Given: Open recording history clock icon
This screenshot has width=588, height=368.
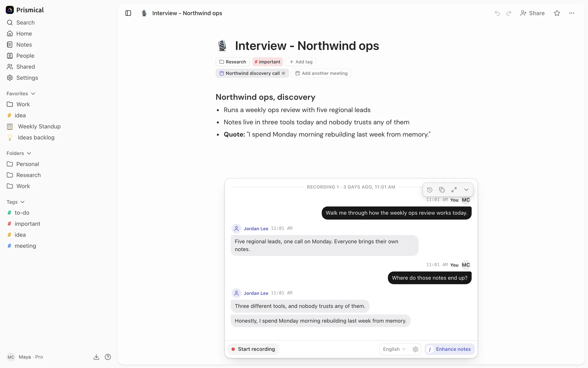Looking at the screenshot, I should [x=430, y=190].
